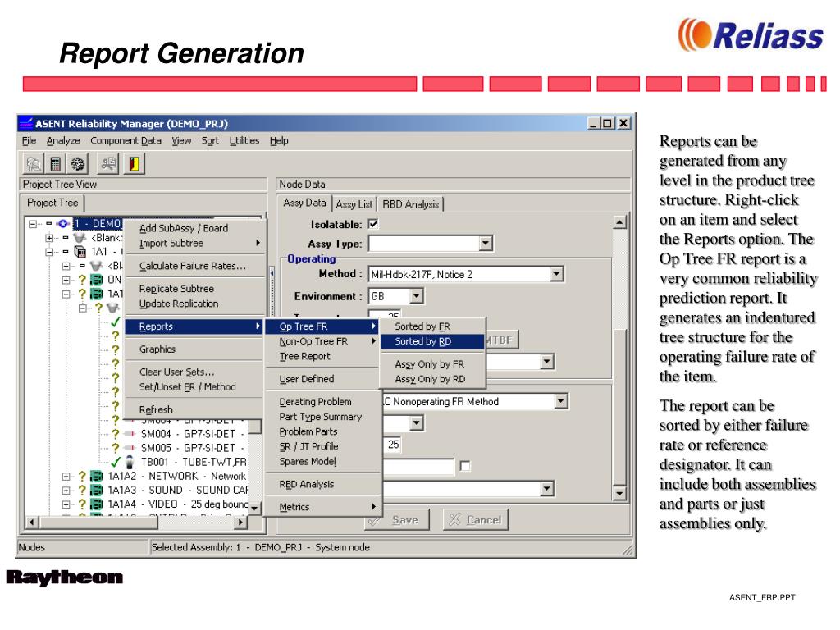Screen dimensions: 840x630
Task: Click the Save button
Action: click(x=398, y=519)
